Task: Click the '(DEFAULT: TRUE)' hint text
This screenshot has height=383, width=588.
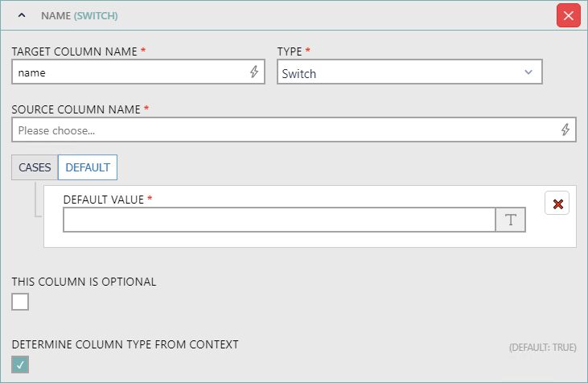Action: click(x=542, y=348)
